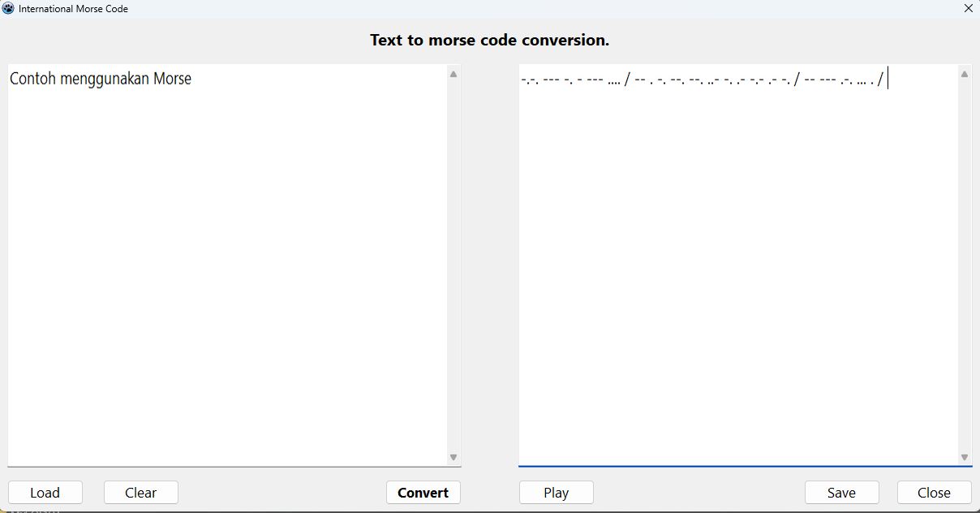Save the Morse code output
The image size is (980, 513).
click(x=841, y=492)
